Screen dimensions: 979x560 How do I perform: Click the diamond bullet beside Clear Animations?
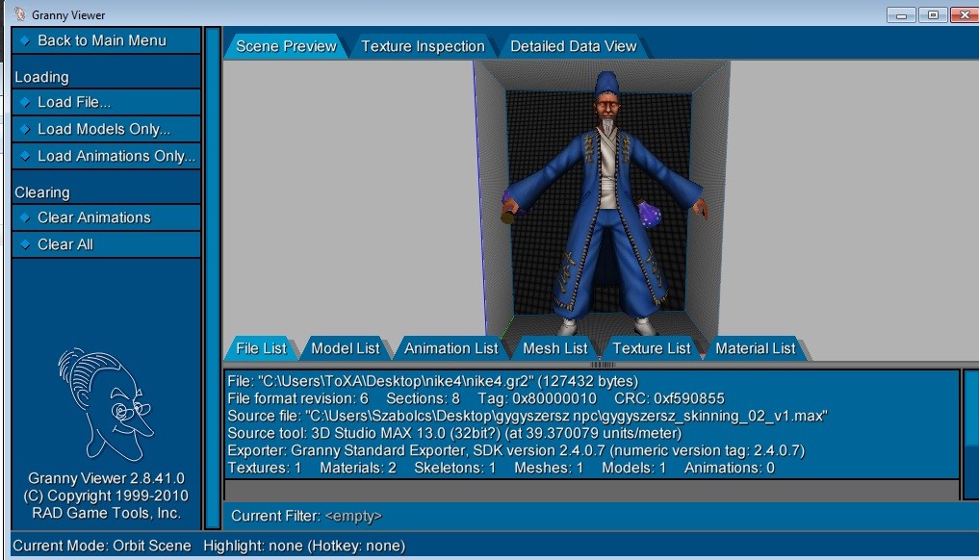point(25,217)
